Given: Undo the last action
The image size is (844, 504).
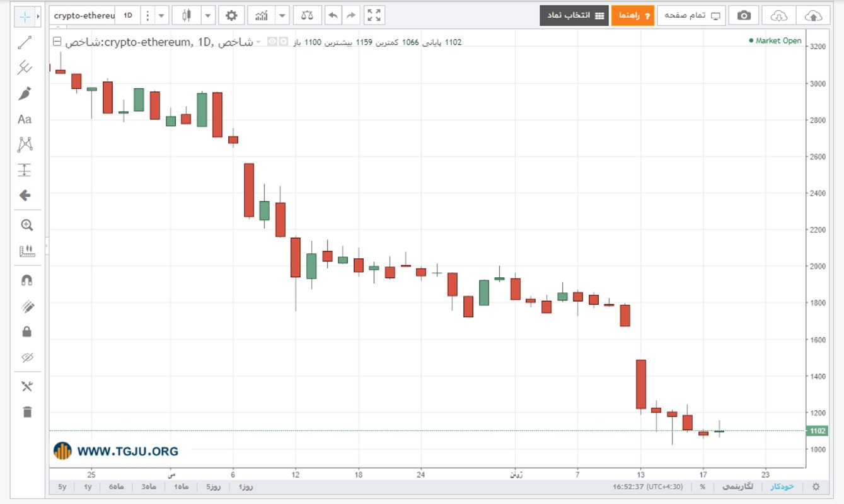Looking at the screenshot, I should coord(333,15).
